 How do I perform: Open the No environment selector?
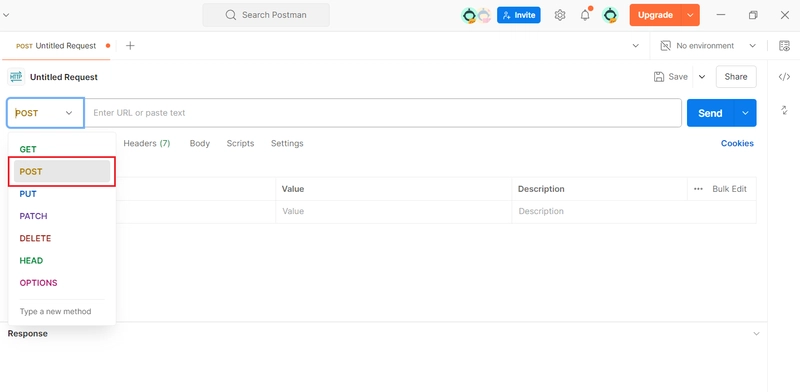click(709, 46)
